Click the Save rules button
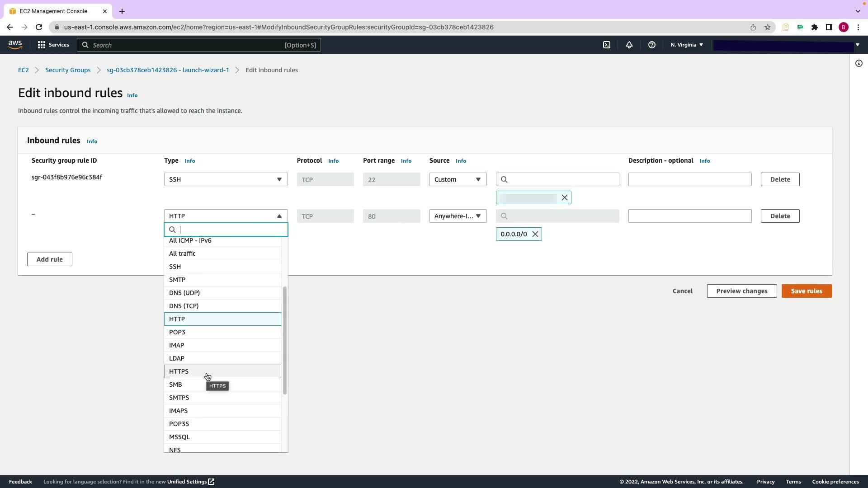Image resolution: width=868 pixels, height=488 pixels. click(806, 291)
